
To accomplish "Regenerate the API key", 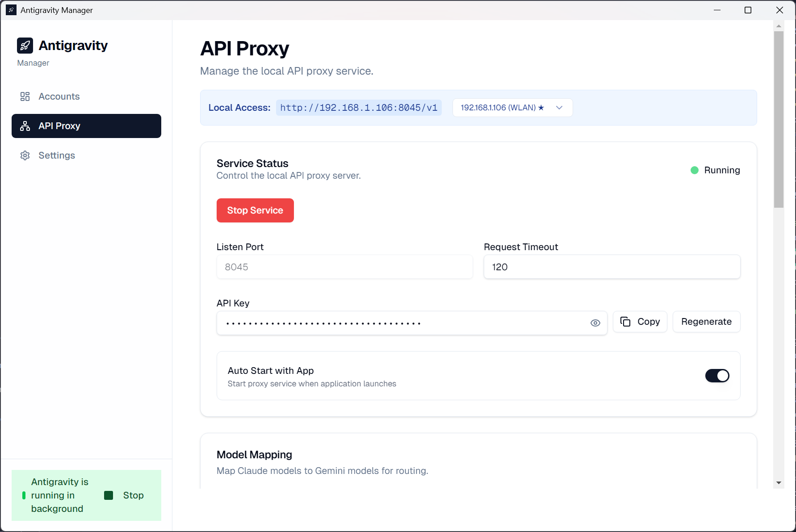I will tap(706, 321).
